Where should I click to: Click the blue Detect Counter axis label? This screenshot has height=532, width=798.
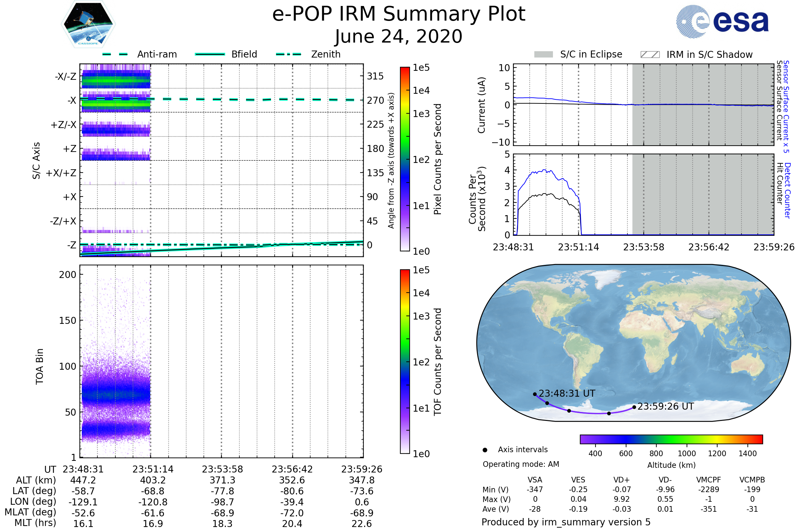pyautogui.click(x=787, y=191)
